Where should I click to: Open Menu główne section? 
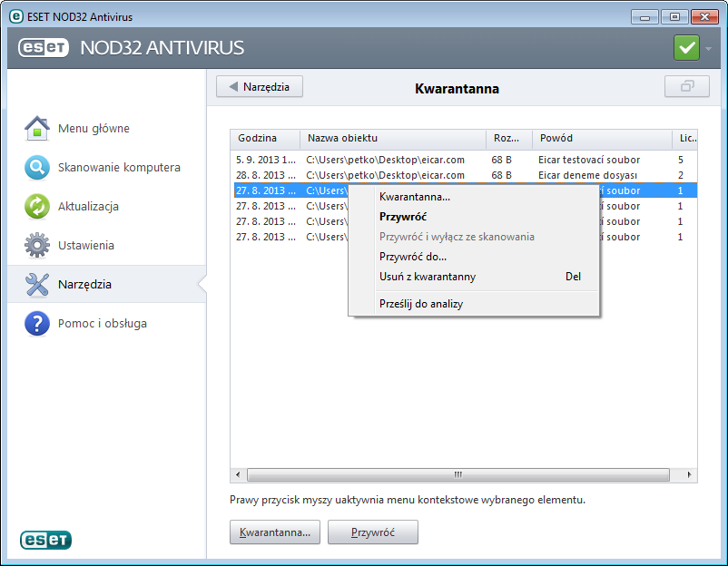(x=93, y=128)
